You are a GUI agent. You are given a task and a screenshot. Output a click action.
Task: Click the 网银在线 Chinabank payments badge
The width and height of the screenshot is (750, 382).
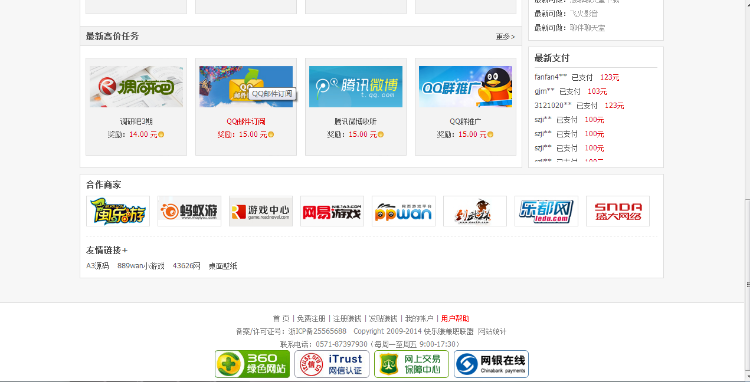(491, 364)
